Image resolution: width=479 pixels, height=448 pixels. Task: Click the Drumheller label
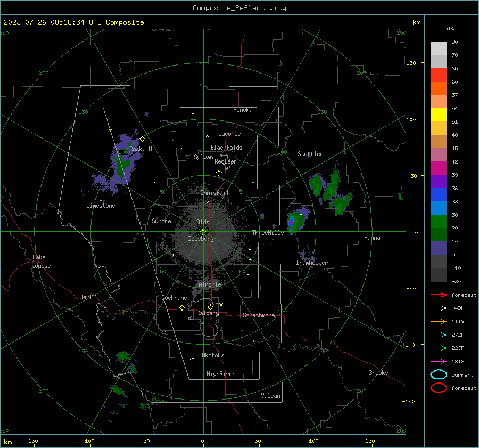point(312,263)
